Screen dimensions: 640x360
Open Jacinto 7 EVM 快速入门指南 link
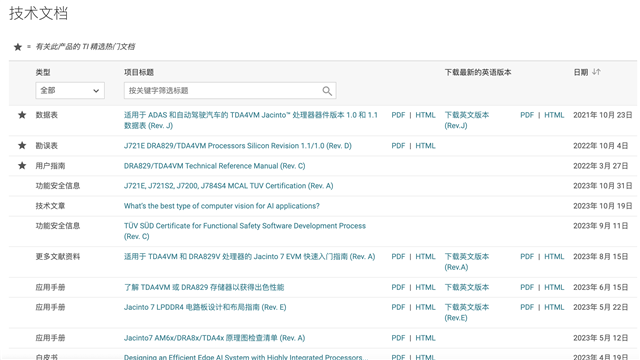[249, 257]
